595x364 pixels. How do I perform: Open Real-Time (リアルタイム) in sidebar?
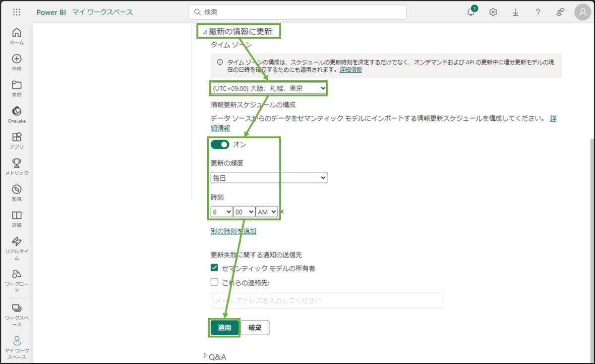pyautogui.click(x=16, y=248)
